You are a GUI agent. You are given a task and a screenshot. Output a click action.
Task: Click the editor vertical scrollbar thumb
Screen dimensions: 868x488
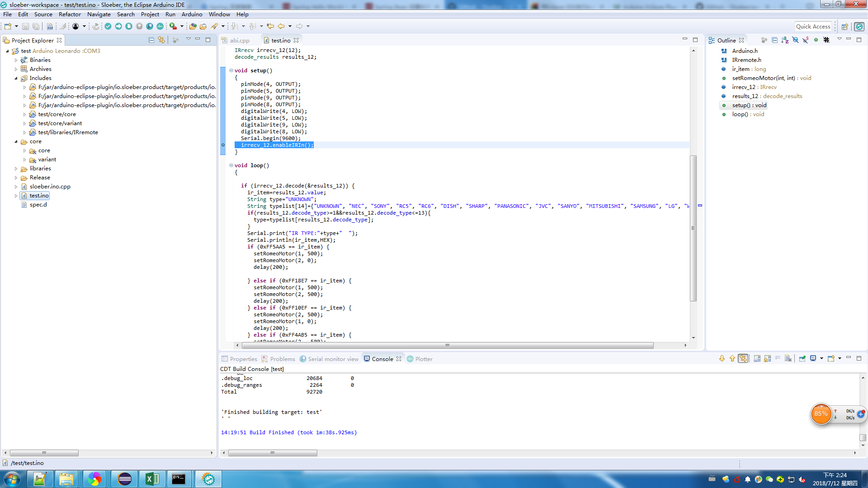pos(693,228)
